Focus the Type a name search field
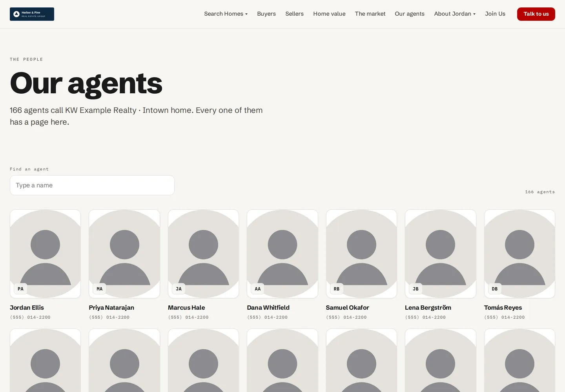The width and height of the screenshot is (565, 392). click(x=92, y=185)
